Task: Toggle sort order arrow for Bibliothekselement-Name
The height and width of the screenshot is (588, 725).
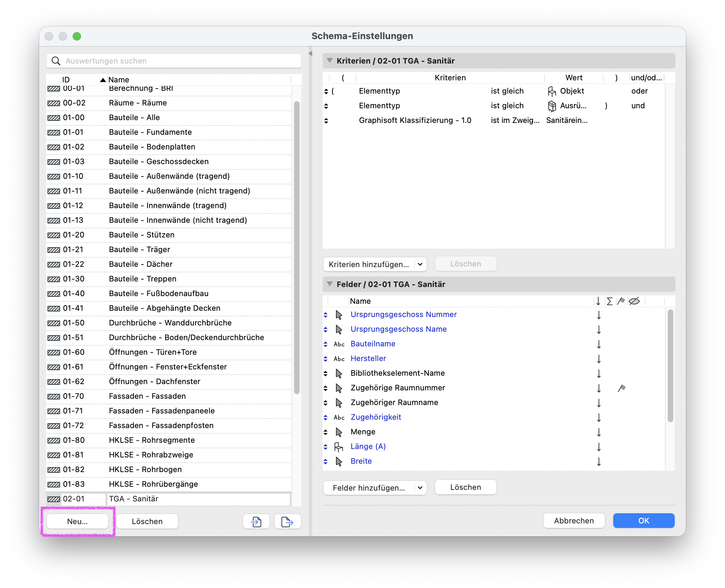Action: click(x=599, y=373)
